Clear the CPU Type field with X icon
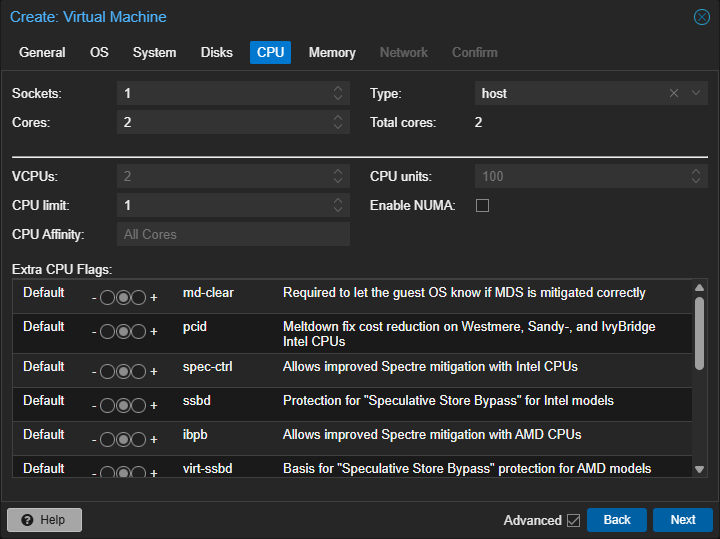This screenshot has width=720, height=539. pyautogui.click(x=674, y=93)
